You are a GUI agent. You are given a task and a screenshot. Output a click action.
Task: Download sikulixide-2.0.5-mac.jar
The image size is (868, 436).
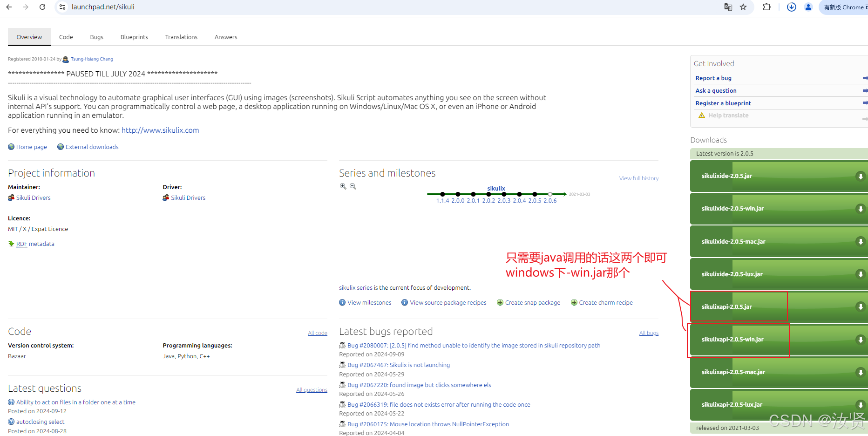pos(779,242)
